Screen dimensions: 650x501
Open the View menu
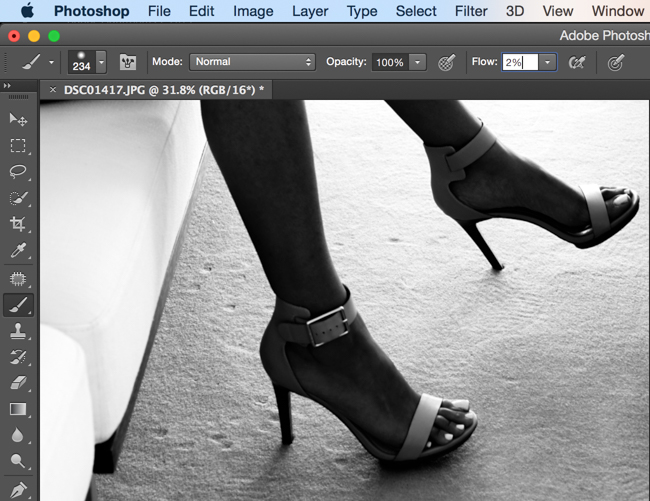coord(558,11)
